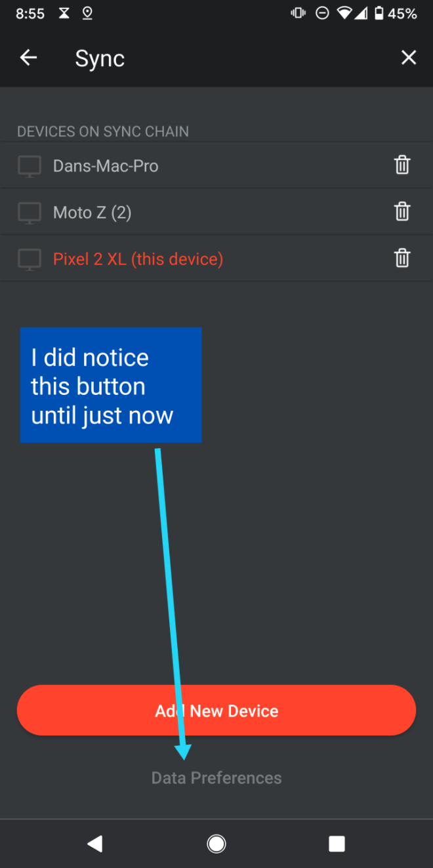
Task: Tap the back arrow beside Sync
Action: (x=28, y=58)
